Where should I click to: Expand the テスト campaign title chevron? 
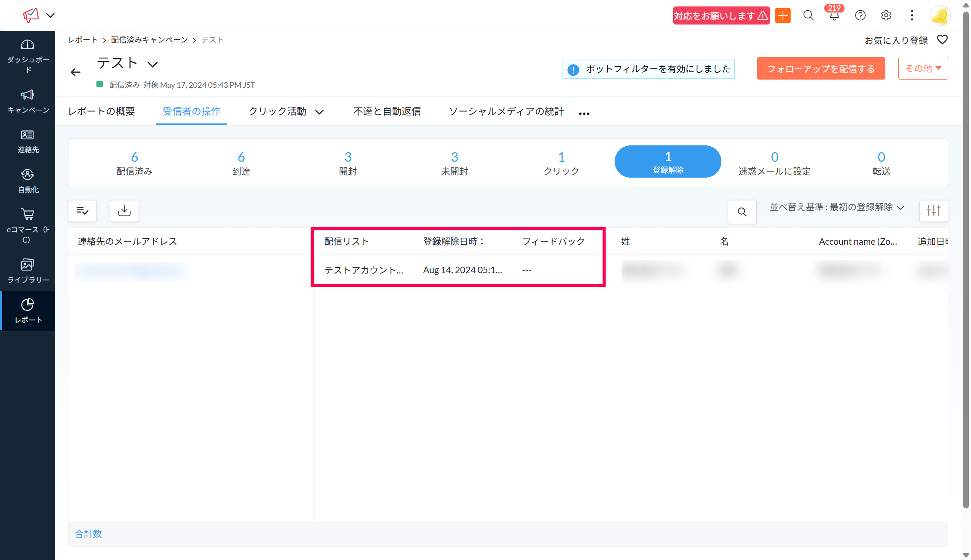point(152,65)
